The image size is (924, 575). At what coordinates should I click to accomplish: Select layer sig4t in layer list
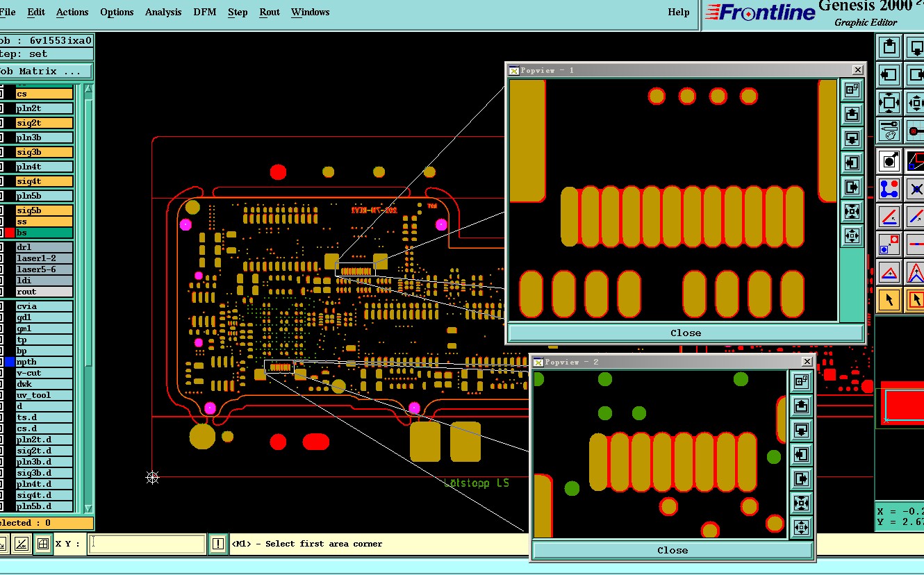[x=44, y=181]
